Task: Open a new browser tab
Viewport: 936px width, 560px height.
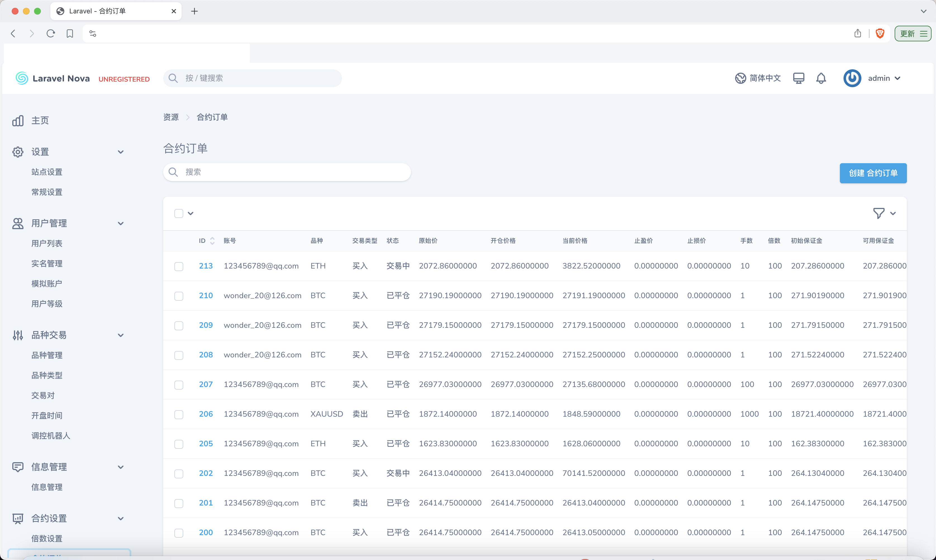Action: tap(194, 11)
